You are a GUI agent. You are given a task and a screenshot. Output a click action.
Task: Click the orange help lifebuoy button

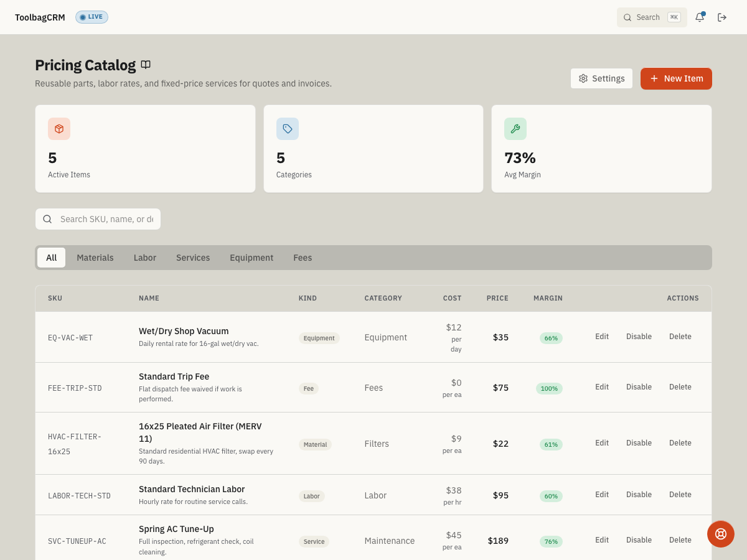coord(721,534)
